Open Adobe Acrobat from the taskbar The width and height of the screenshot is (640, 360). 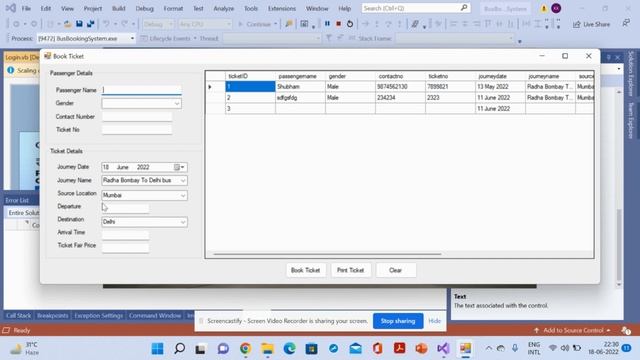click(400, 348)
